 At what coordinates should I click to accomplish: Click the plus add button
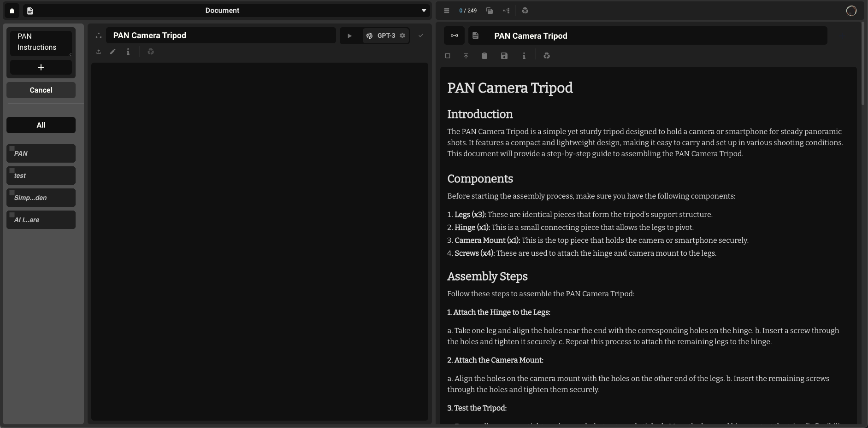point(41,67)
